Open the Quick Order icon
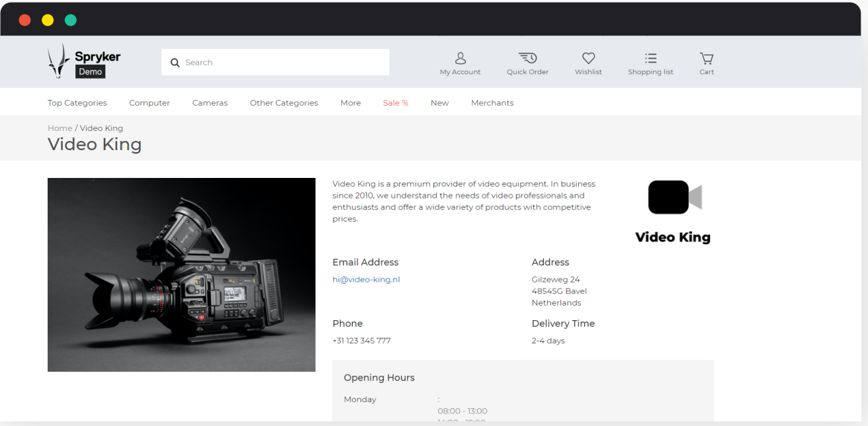This screenshot has width=868, height=426. pyautogui.click(x=527, y=64)
